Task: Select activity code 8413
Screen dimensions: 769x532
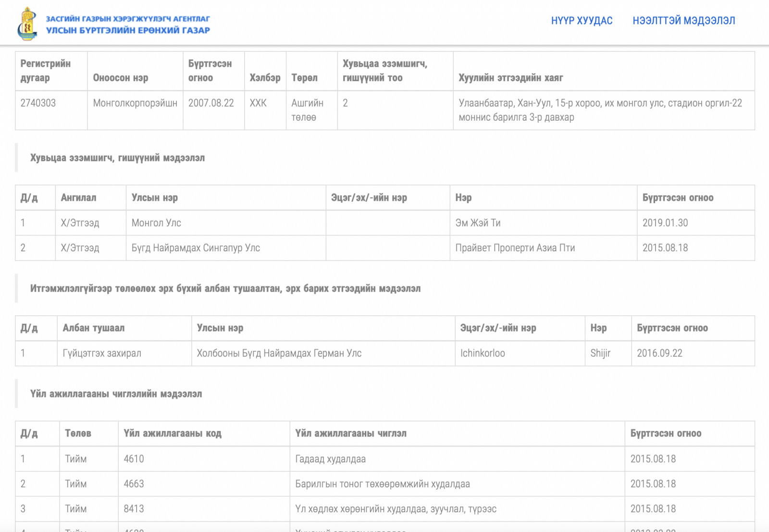Action: coord(134,509)
